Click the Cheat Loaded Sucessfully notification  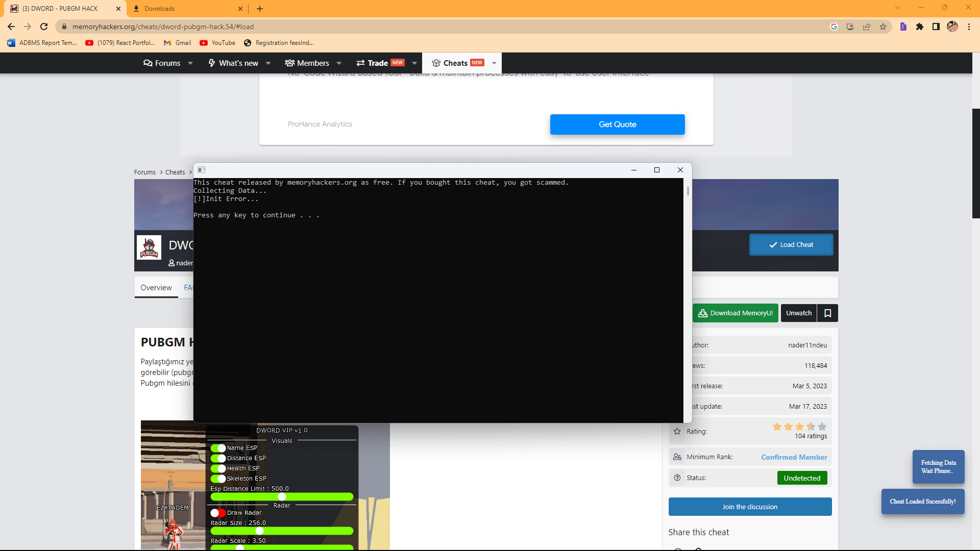923,502
